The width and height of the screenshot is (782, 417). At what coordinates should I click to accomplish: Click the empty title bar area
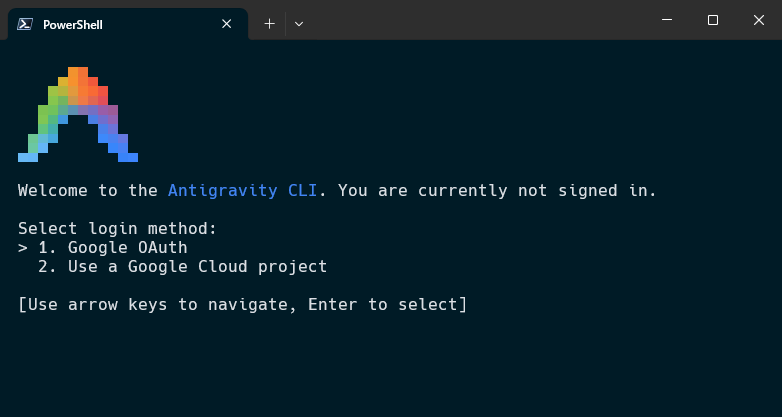coord(479,20)
